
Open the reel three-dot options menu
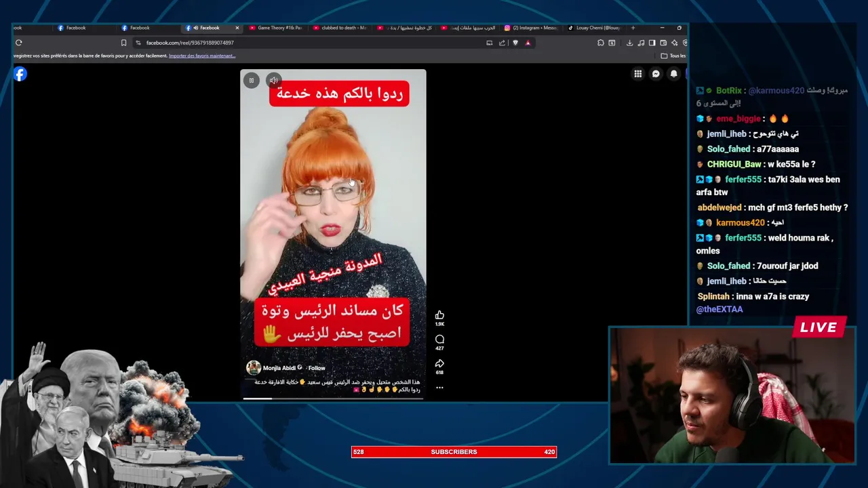(x=439, y=388)
